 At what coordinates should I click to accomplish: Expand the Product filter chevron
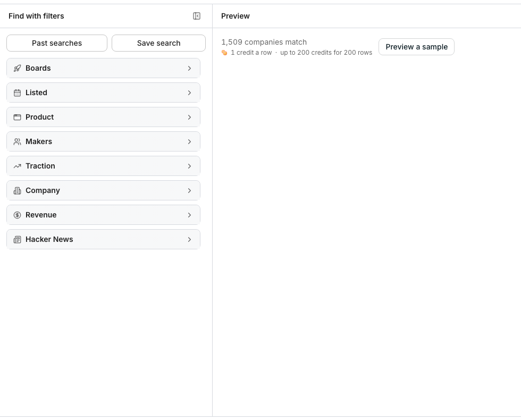pyautogui.click(x=189, y=117)
